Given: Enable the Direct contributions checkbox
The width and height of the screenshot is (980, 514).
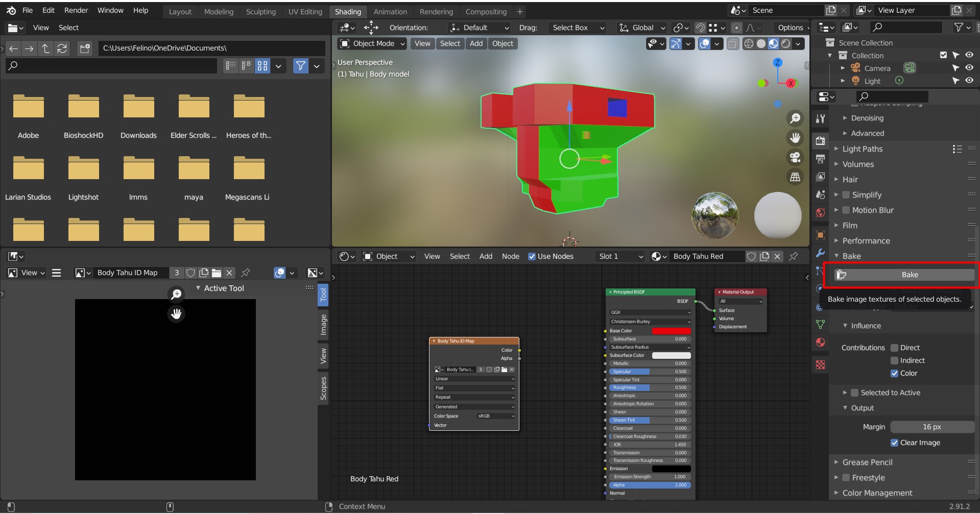Looking at the screenshot, I should (894, 348).
